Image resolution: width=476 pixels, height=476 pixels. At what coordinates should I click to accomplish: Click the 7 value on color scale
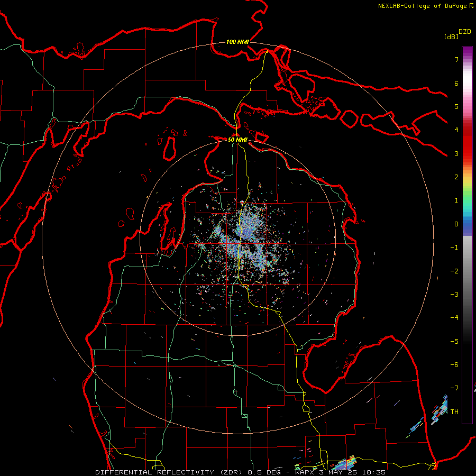(456, 59)
